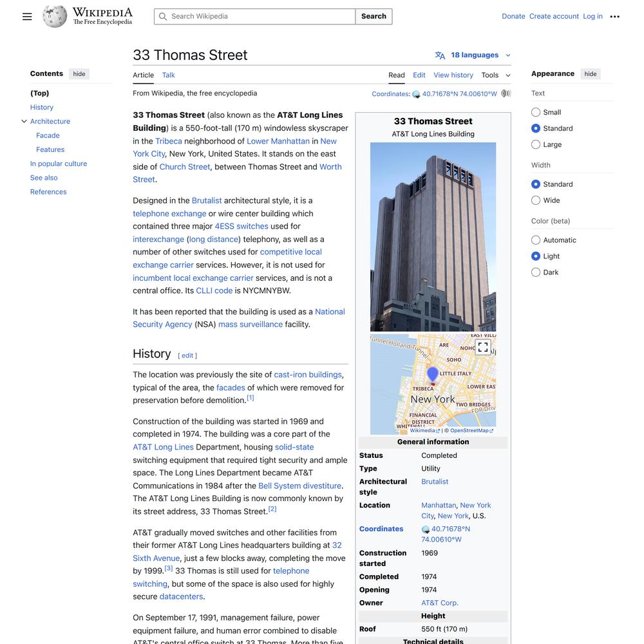The height and width of the screenshot is (644, 644).
Task: Click the Brutalist link in infobox
Action: click(x=435, y=482)
